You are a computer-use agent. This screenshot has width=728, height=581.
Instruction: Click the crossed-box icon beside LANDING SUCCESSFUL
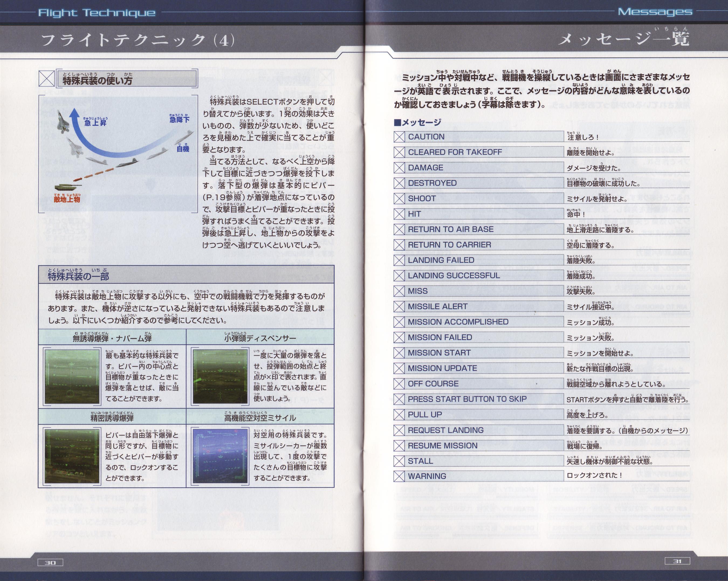pyautogui.click(x=399, y=276)
